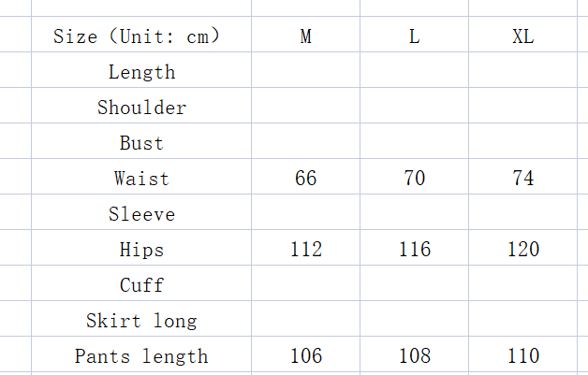Select the L size column header cell

point(415,36)
